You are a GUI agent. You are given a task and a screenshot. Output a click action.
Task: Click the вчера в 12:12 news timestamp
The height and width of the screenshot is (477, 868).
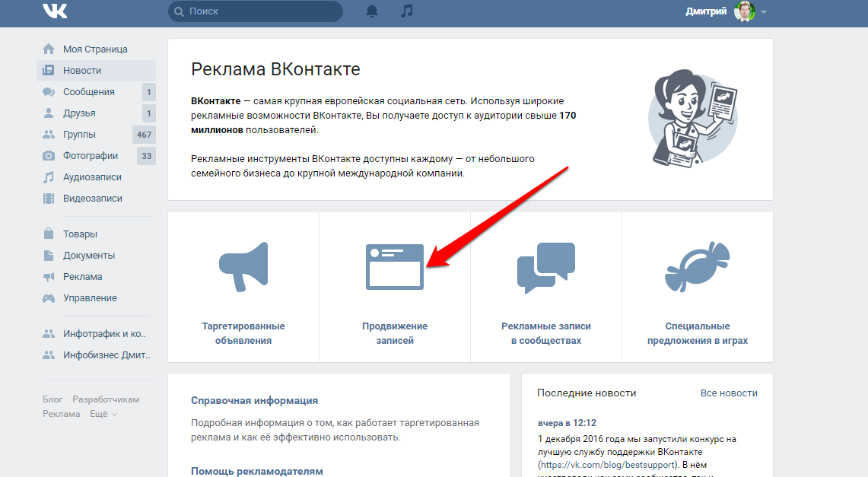tap(567, 423)
